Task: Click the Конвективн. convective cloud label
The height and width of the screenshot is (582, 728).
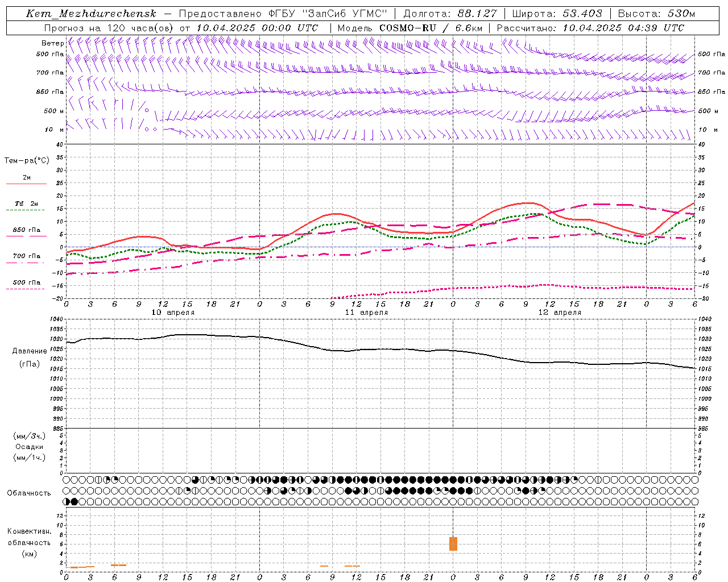Action: [30, 531]
